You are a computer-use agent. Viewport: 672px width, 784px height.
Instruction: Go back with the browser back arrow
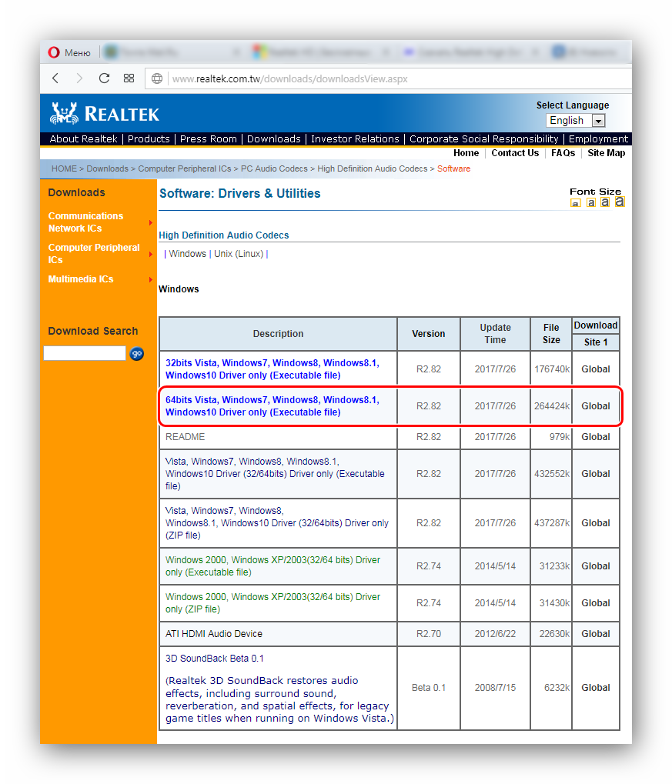tap(55, 78)
